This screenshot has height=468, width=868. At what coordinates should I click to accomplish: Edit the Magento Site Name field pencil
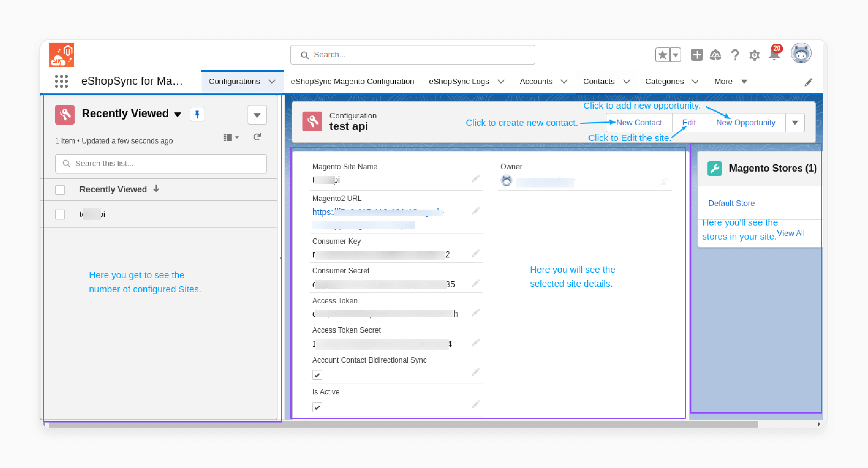(x=475, y=178)
